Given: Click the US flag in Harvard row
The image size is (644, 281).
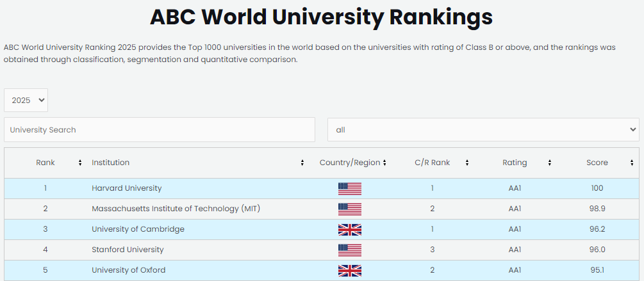Looking at the screenshot, I should [x=349, y=189].
